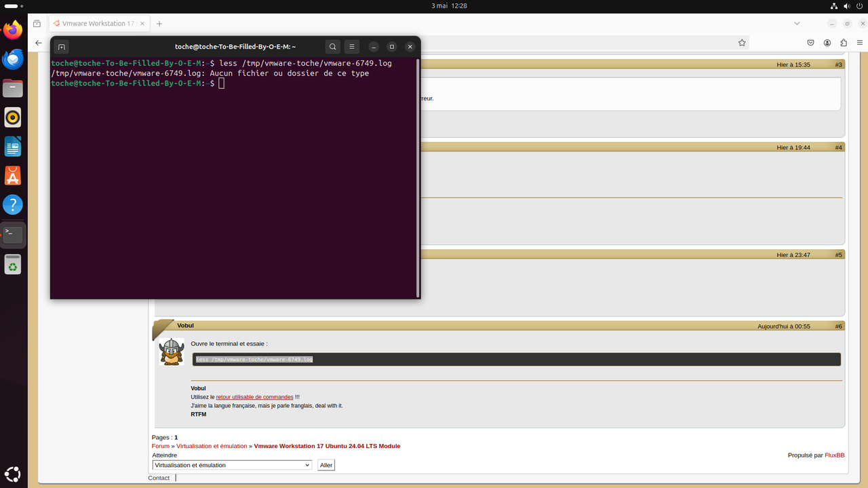This screenshot has height=488, width=868.
Task: Open post permalink #6
Action: click(x=839, y=326)
